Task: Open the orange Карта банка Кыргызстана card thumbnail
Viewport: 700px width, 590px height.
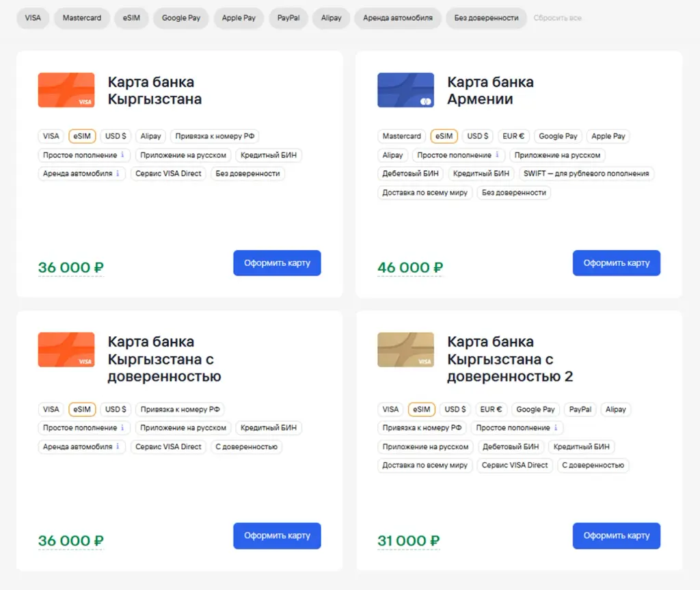Action: (66, 90)
